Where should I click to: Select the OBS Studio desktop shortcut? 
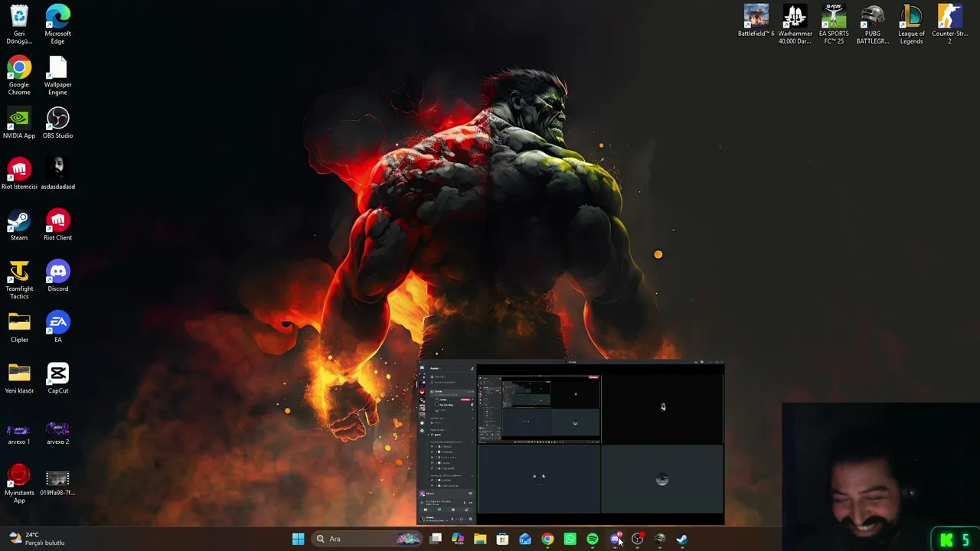tap(57, 122)
